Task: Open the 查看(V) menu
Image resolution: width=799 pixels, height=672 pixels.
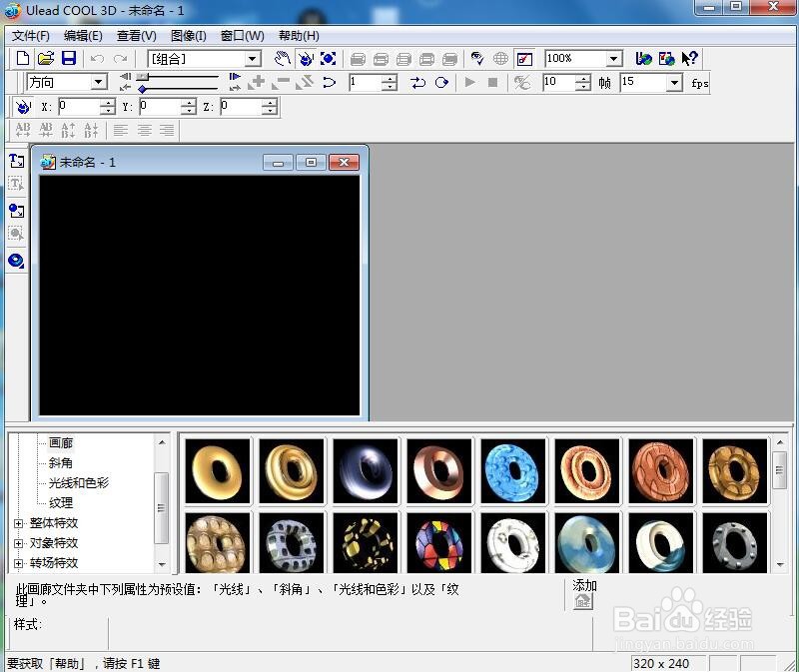Action: [x=136, y=36]
